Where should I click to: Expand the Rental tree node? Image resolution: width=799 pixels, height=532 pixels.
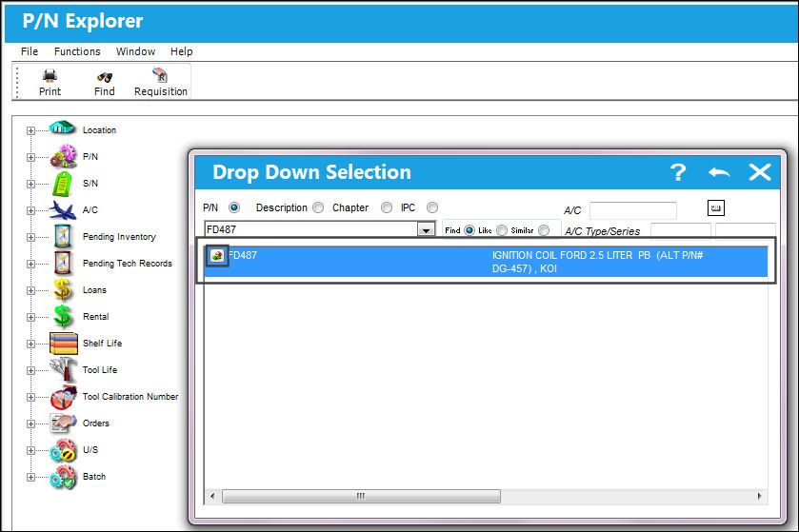click(x=30, y=317)
